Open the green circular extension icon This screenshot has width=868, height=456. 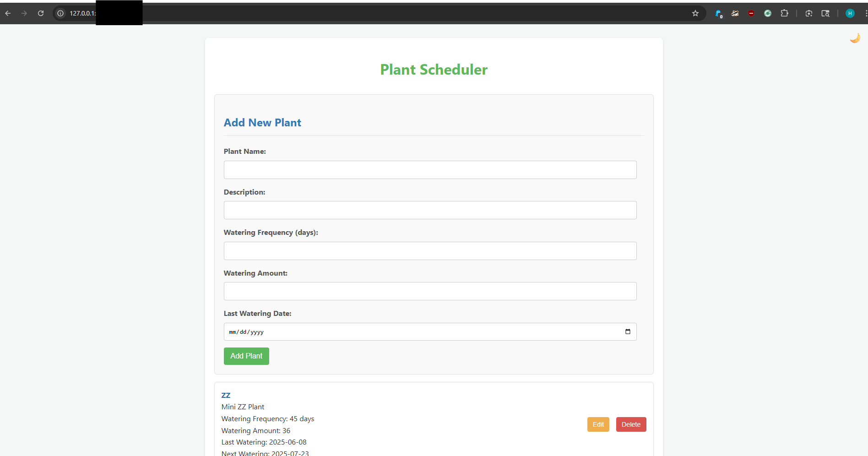pyautogui.click(x=768, y=13)
